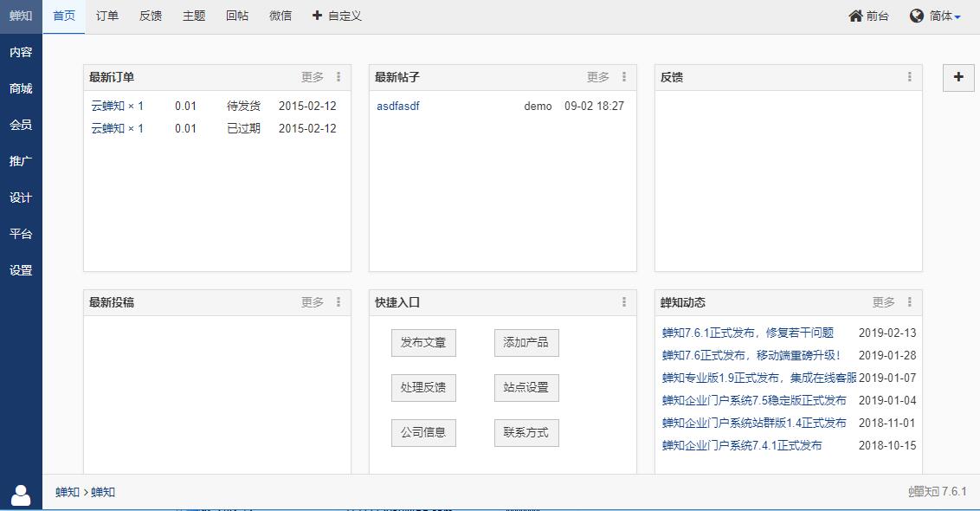980x511 pixels.
Task: Click the 添加产品 button
Action: pyautogui.click(x=526, y=343)
